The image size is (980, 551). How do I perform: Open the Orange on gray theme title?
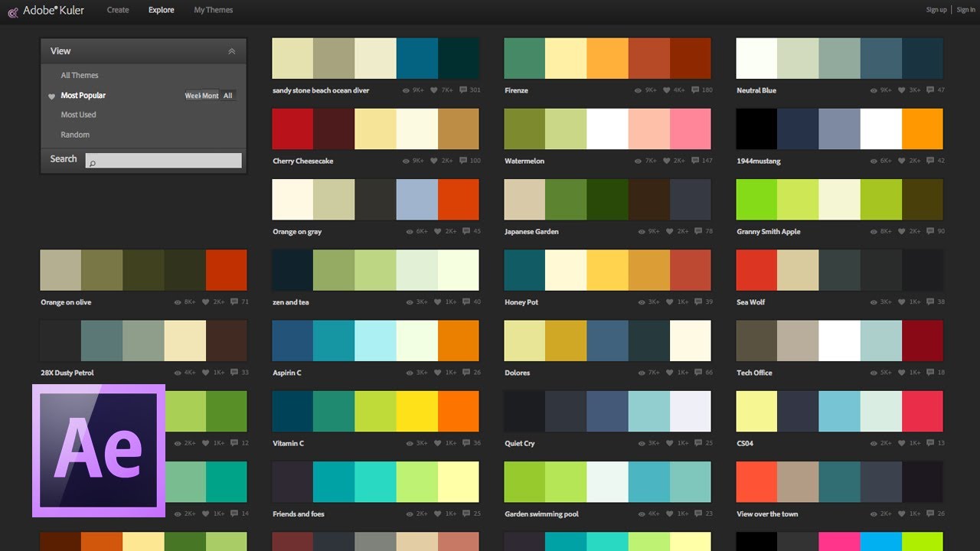(297, 232)
